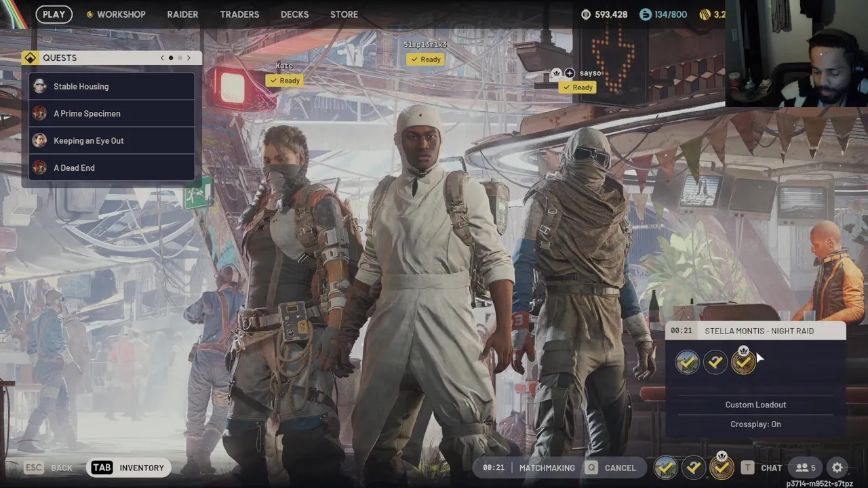Cancel matchmaking
Image resolution: width=868 pixels, height=488 pixels.
[620, 468]
